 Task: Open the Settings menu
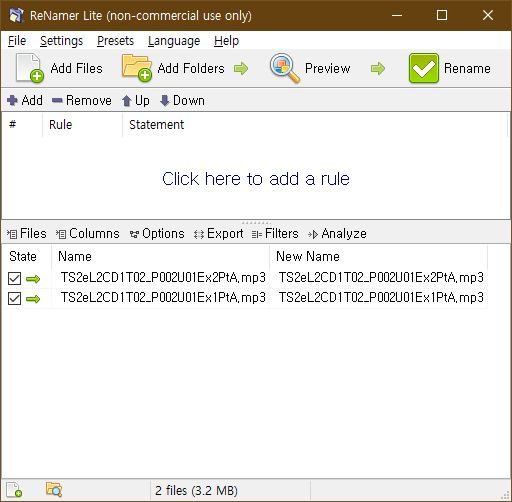(x=61, y=41)
